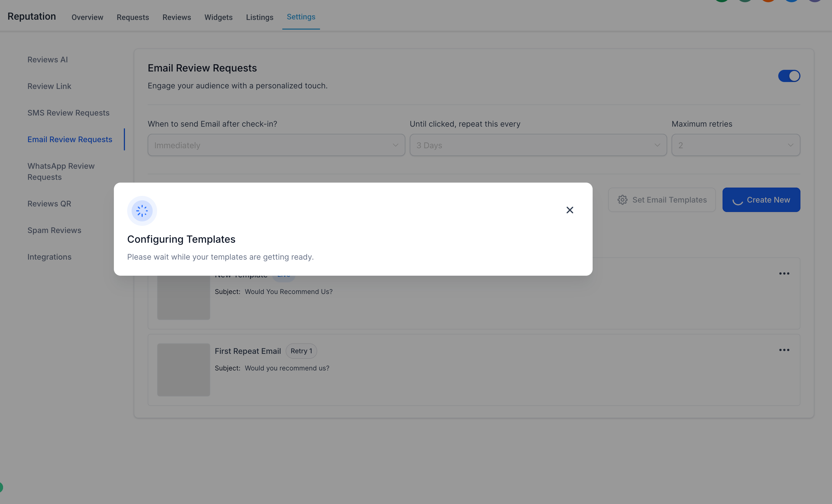The height and width of the screenshot is (504, 832).
Task: Toggle Email Review Requests switch off
Action: point(789,76)
